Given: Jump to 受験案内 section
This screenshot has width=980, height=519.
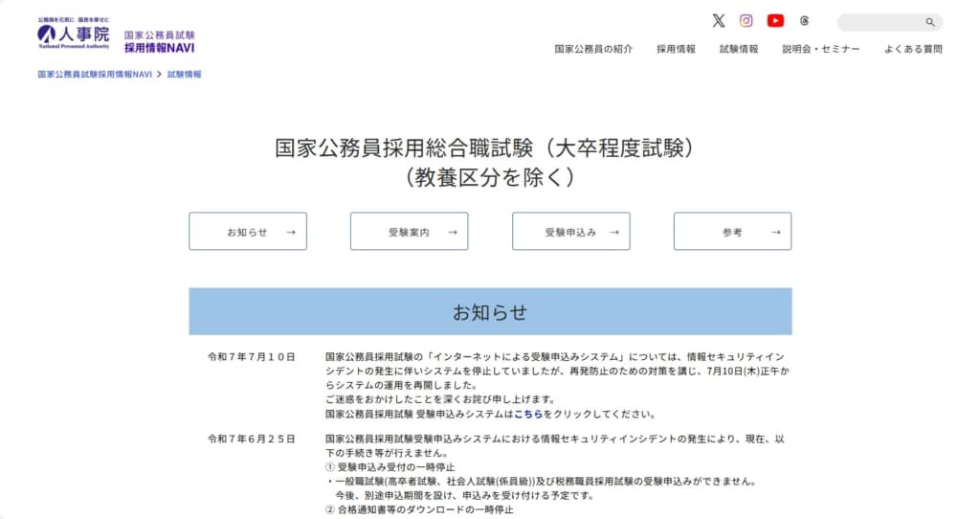Looking at the screenshot, I should click(409, 232).
